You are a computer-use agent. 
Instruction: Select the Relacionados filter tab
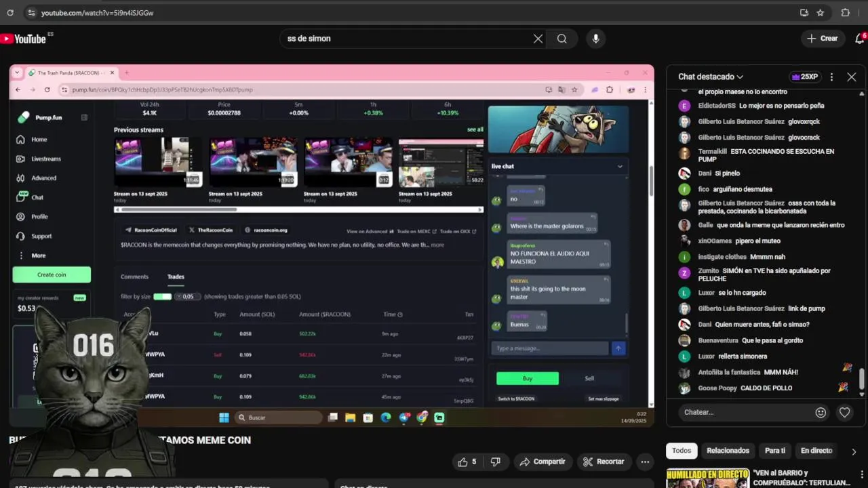point(728,451)
